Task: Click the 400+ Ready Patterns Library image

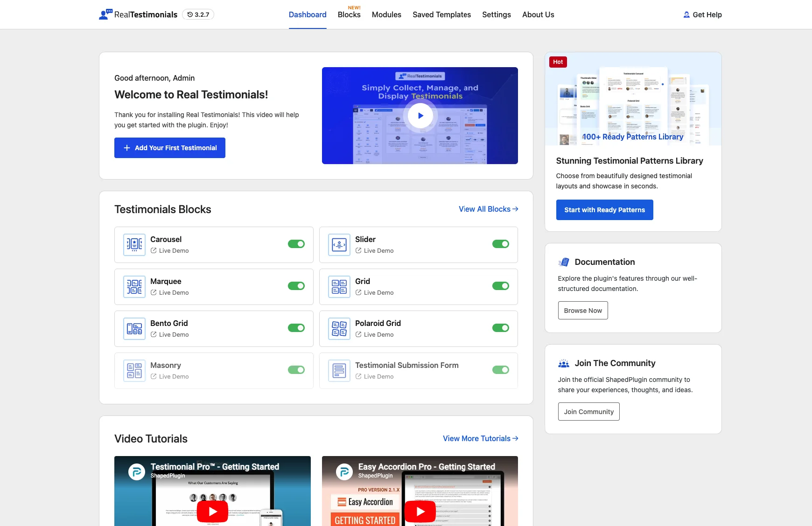Action: coord(633,99)
